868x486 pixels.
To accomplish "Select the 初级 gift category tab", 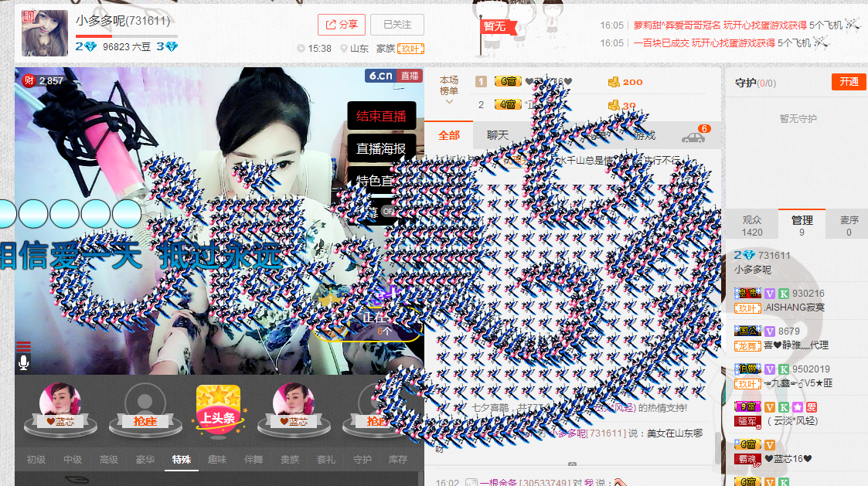I will point(36,460).
